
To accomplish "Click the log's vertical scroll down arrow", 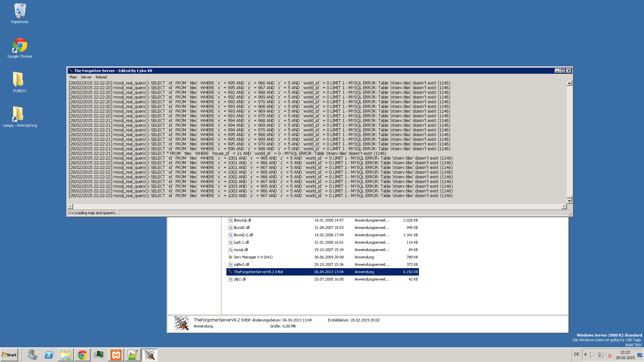I will pos(569,201).
